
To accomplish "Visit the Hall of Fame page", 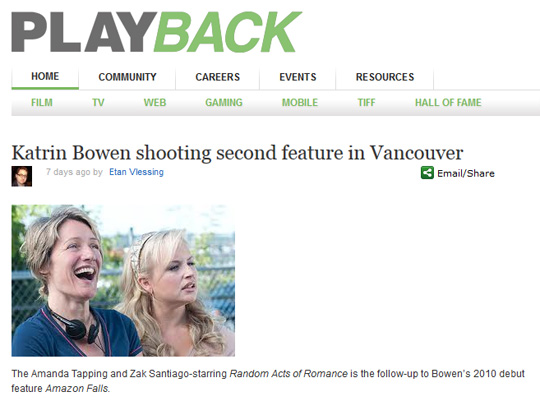I will pos(448,103).
